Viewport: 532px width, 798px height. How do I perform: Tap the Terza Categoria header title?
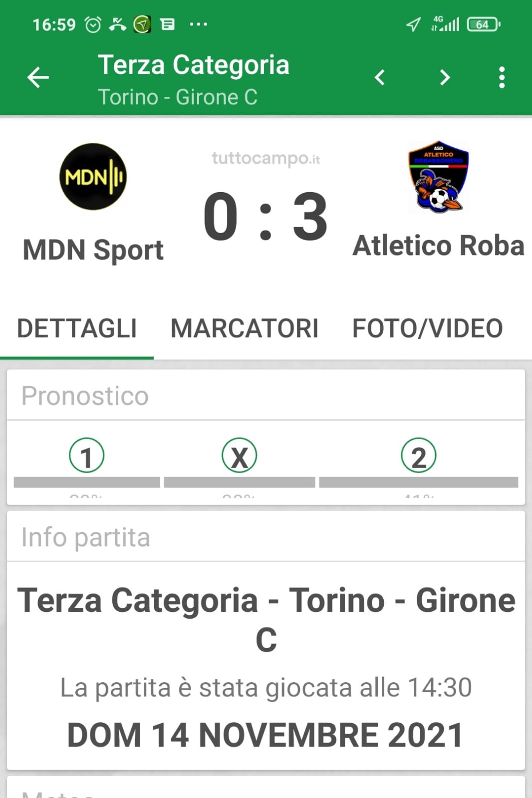(194, 65)
